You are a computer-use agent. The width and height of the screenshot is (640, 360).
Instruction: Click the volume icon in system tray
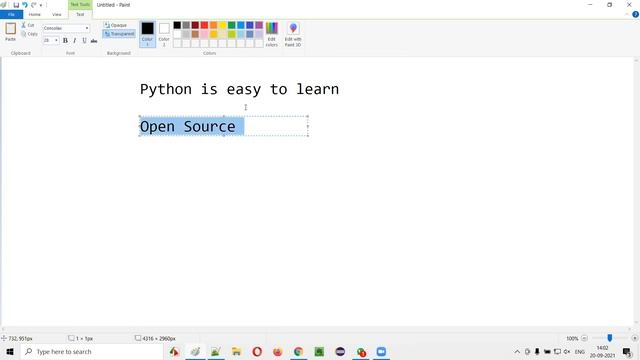(567, 351)
